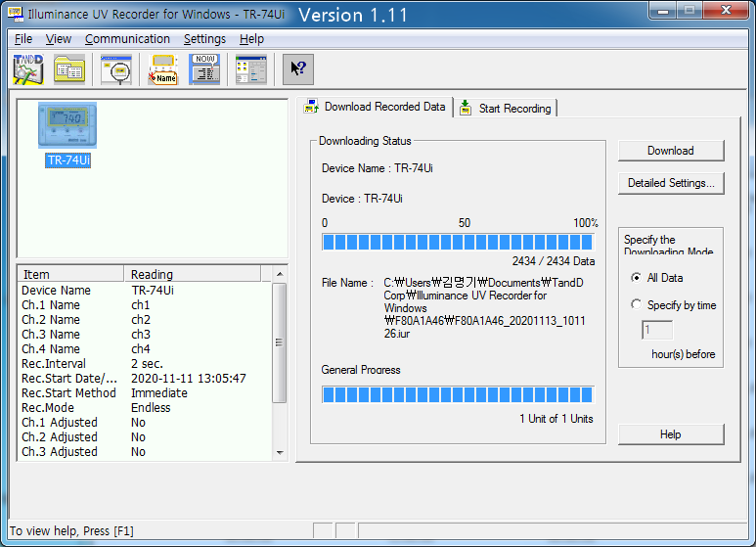This screenshot has width=756, height=547.
Task: Click the hours before input field
Action: click(x=657, y=331)
